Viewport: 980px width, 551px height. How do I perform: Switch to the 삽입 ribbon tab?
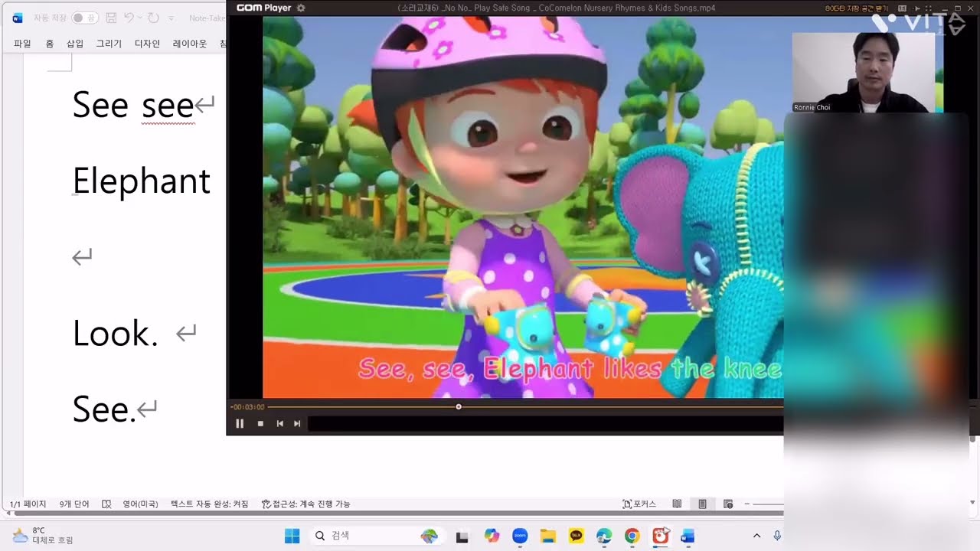pyautogui.click(x=75, y=44)
